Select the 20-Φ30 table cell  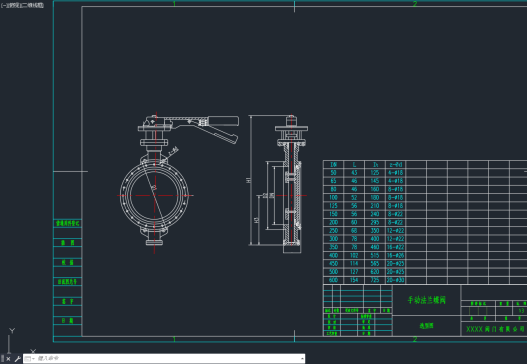click(395, 280)
